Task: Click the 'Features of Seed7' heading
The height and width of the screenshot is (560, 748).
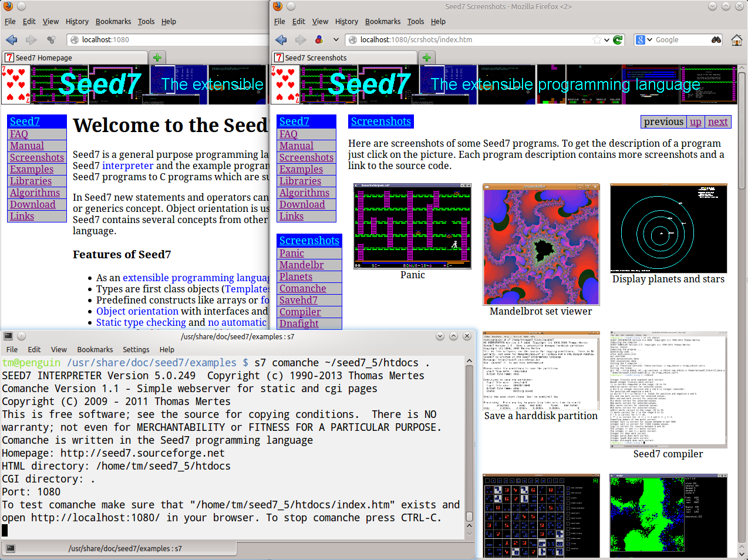Action: [x=122, y=254]
